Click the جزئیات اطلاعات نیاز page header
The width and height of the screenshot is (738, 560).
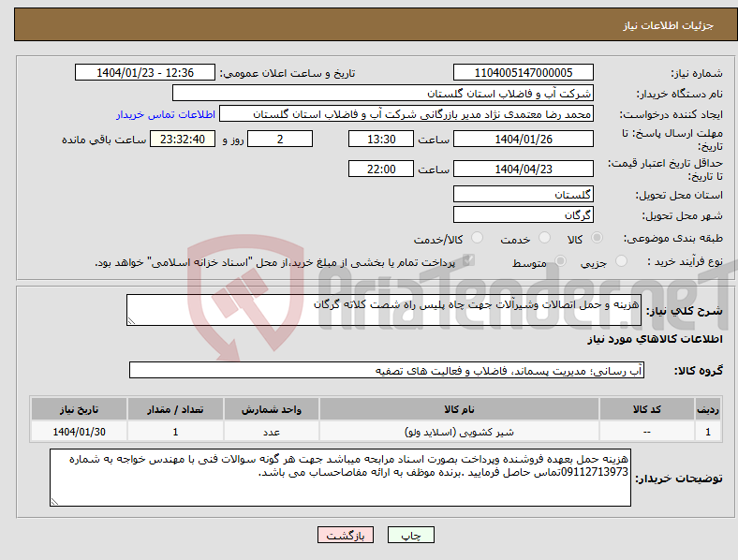click(669, 25)
